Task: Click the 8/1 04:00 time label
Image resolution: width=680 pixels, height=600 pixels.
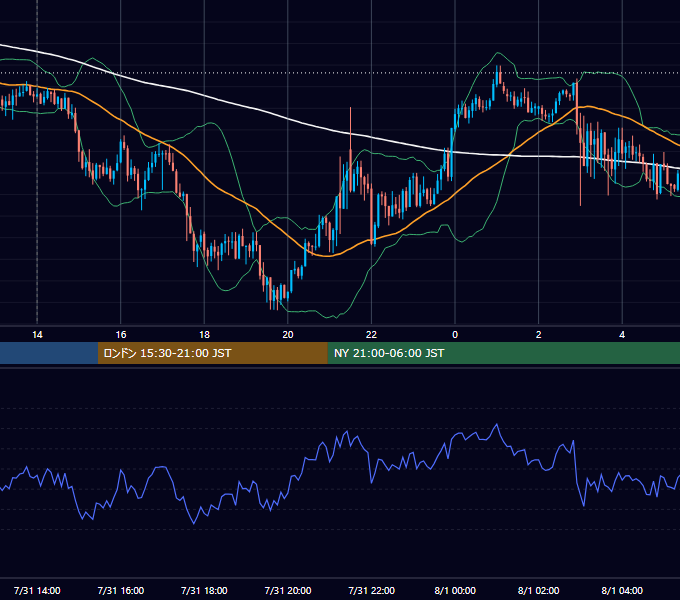Action: 622,590
